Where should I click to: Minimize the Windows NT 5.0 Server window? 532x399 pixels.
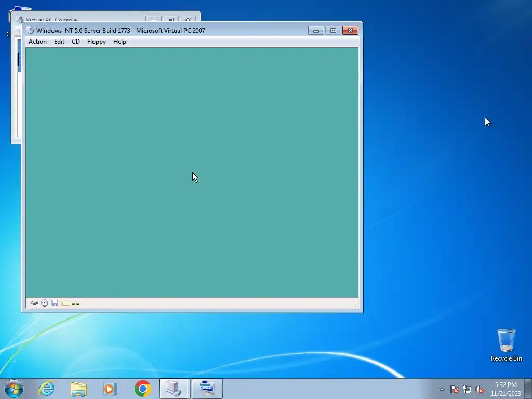pos(316,31)
